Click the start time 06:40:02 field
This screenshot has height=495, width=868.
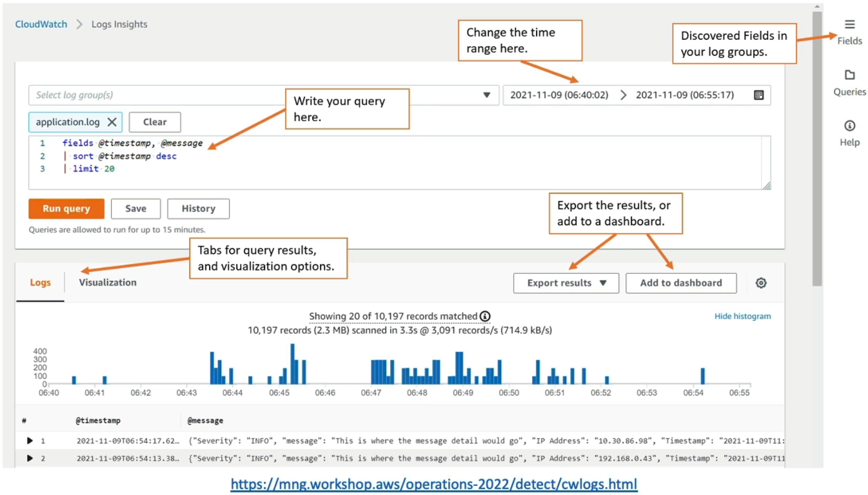tap(559, 95)
